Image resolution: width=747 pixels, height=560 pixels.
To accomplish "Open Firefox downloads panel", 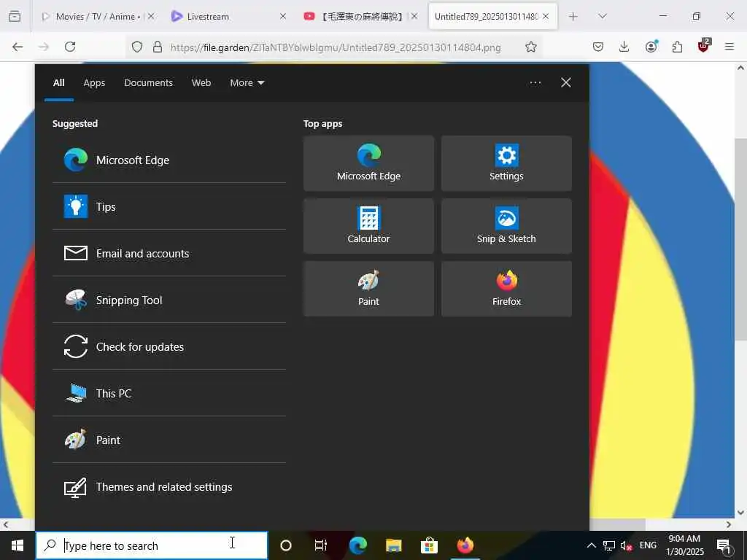I will 624,47.
